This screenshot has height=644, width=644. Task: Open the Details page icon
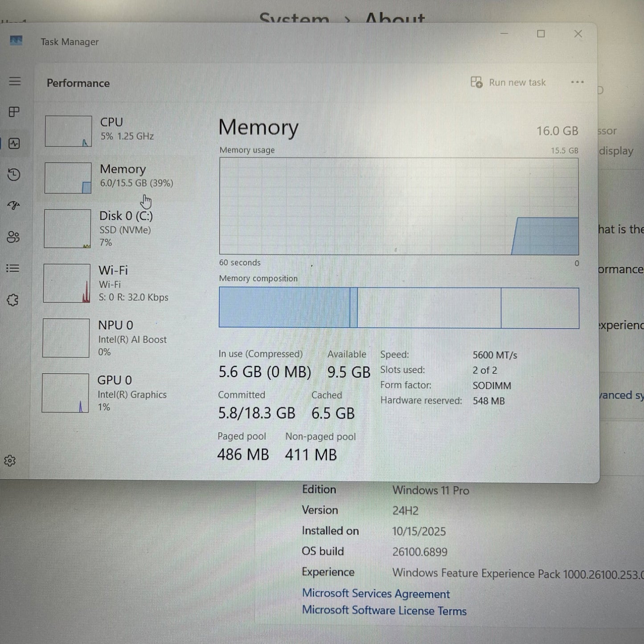13,268
